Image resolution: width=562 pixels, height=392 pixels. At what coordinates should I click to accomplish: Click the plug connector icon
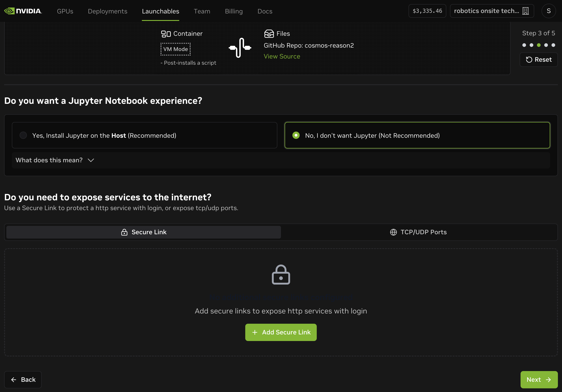coord(240,48)
